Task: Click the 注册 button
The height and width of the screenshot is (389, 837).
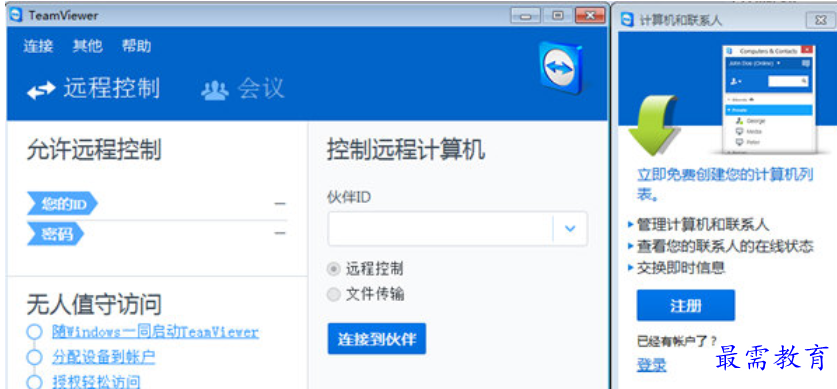Action: pos(686,306)
